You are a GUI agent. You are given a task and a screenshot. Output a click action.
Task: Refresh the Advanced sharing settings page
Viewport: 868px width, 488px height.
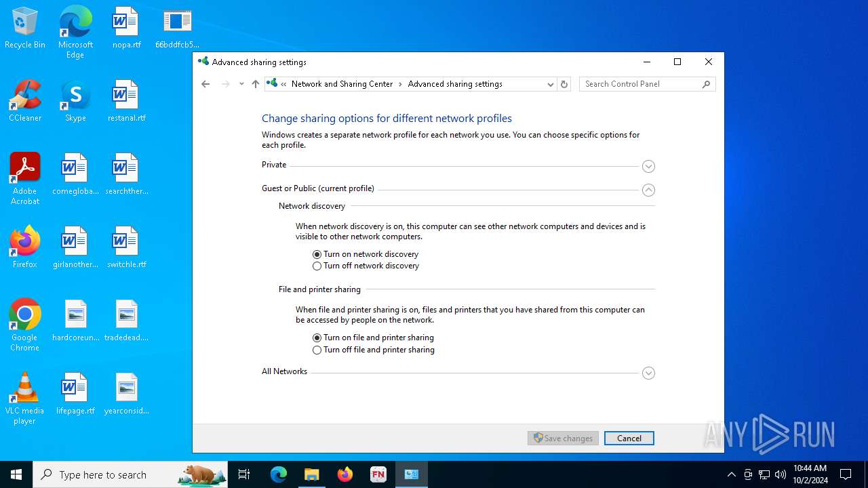[x=564, y=84]
